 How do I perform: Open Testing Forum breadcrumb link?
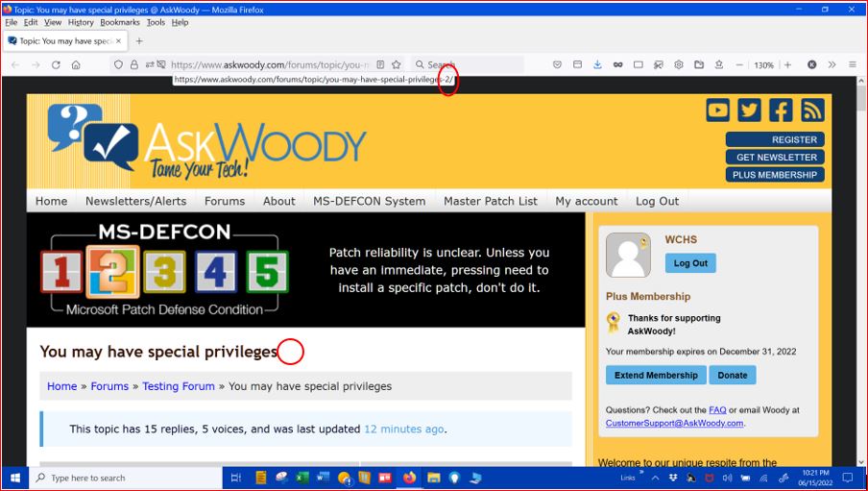click(x=179, y=386)
